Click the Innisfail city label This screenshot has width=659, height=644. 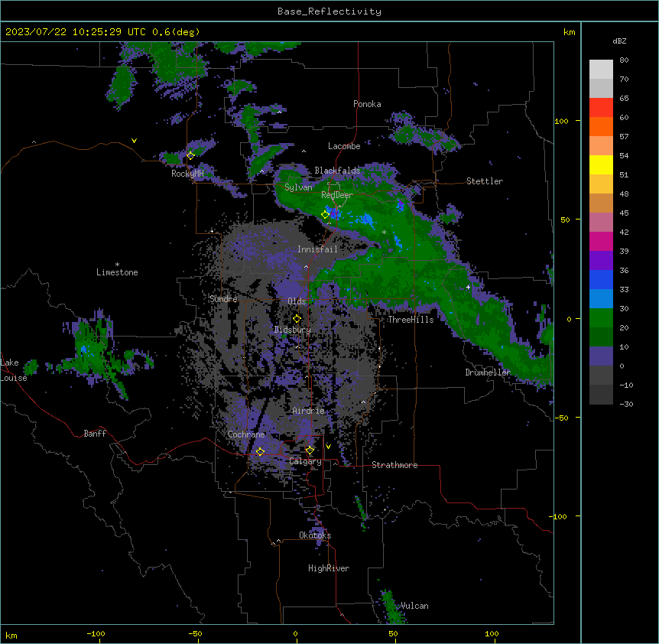pos(317,249)
